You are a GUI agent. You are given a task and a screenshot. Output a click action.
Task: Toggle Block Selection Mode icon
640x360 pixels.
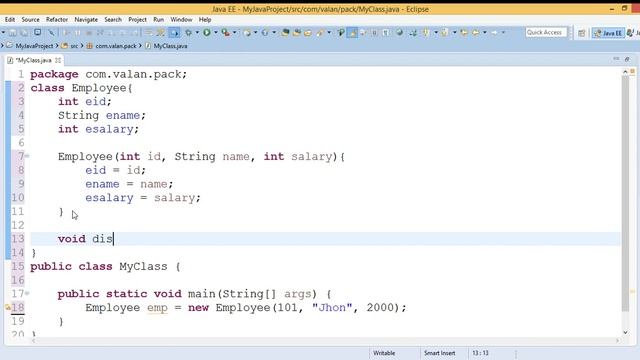point(374,32)
